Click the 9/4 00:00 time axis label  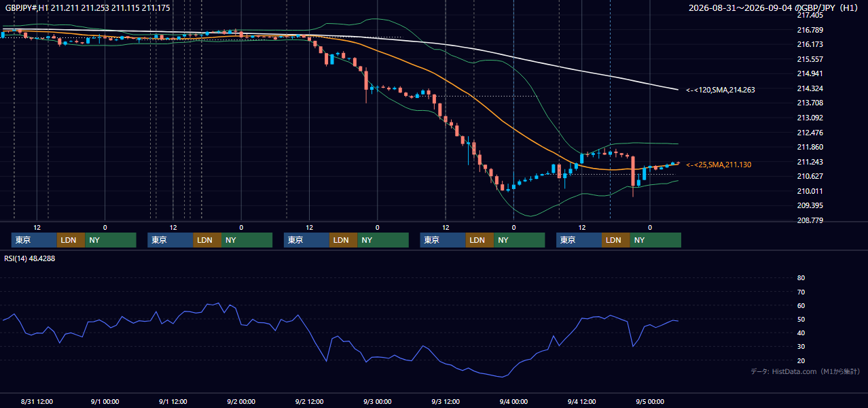click(513, 402)
